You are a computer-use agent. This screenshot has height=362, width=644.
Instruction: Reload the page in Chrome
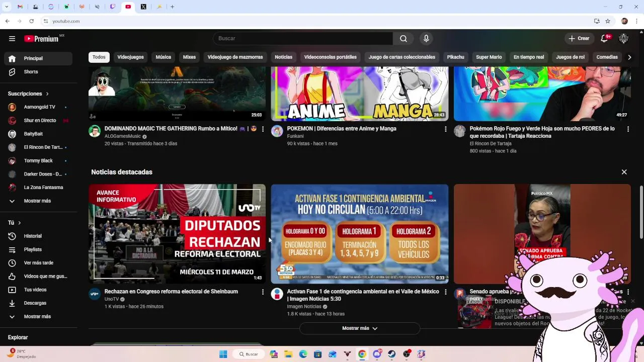[x=31, y=21]
